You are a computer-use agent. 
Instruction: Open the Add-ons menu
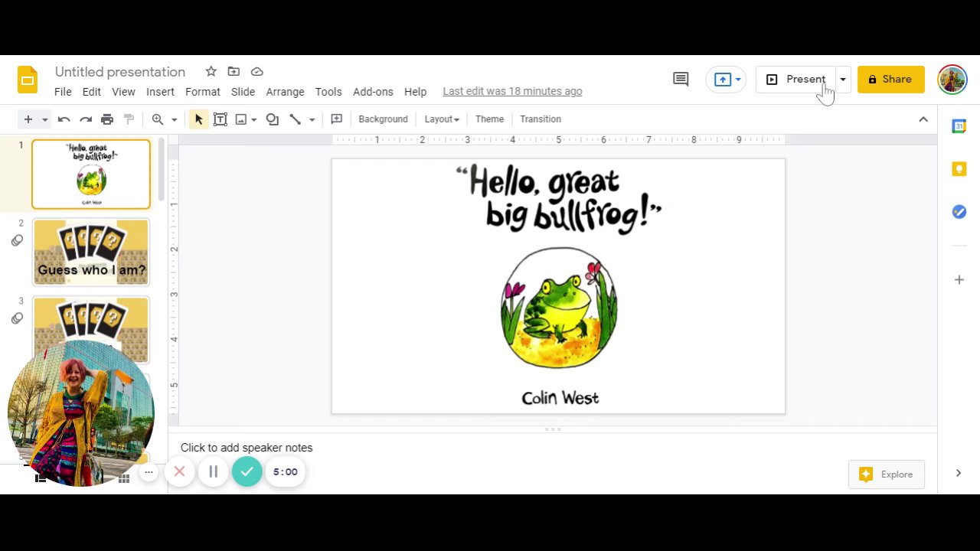tap(373, 91)
